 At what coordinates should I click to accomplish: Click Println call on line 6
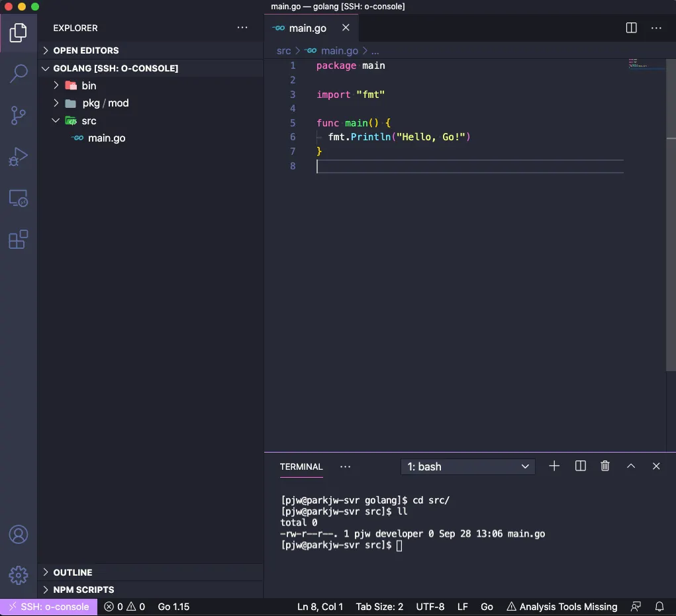pyautogui.click(x=370, y=137)
